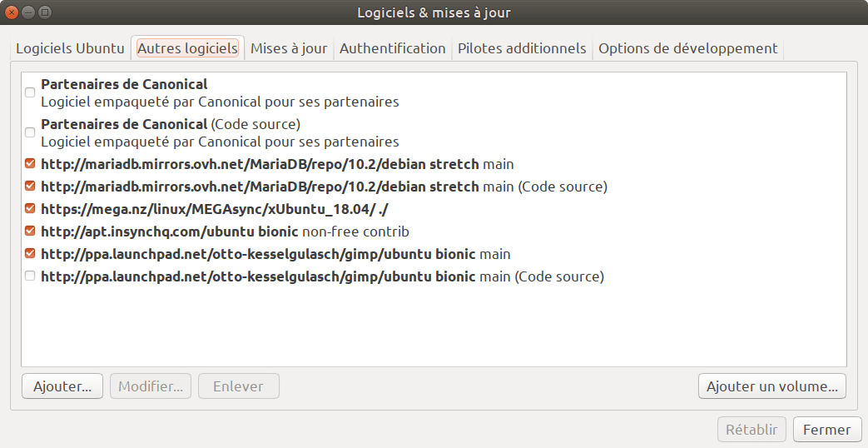Enable otto-kesselgulasch gimp Code source checkbox
This screenshot has height=448, width=868.
point(30,276)
